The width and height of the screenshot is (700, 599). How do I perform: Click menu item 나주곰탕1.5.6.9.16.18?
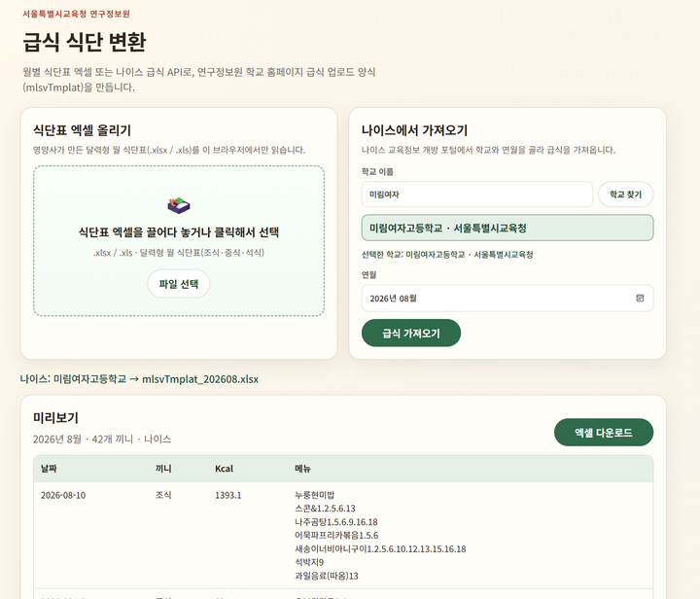coord(336,522)
